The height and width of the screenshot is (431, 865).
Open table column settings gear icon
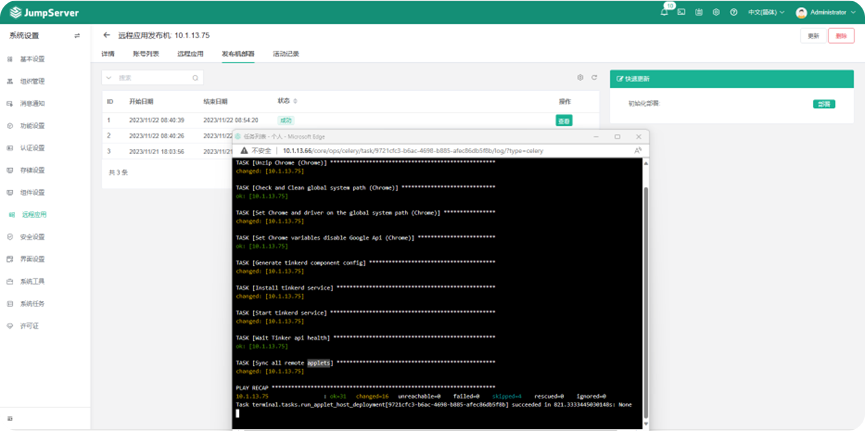click(x=580, y=78)
